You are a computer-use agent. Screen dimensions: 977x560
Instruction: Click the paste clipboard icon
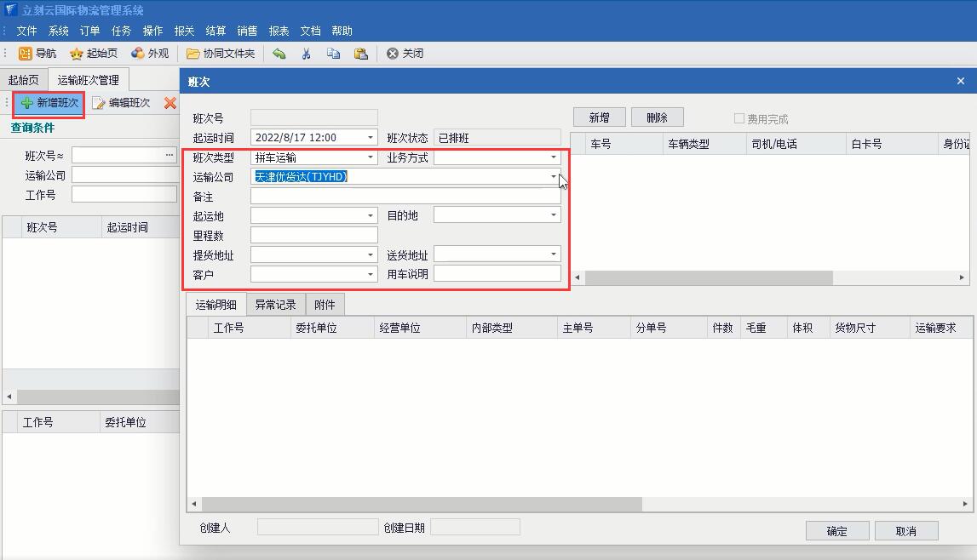pyautogui.click(x=361, y=54)
